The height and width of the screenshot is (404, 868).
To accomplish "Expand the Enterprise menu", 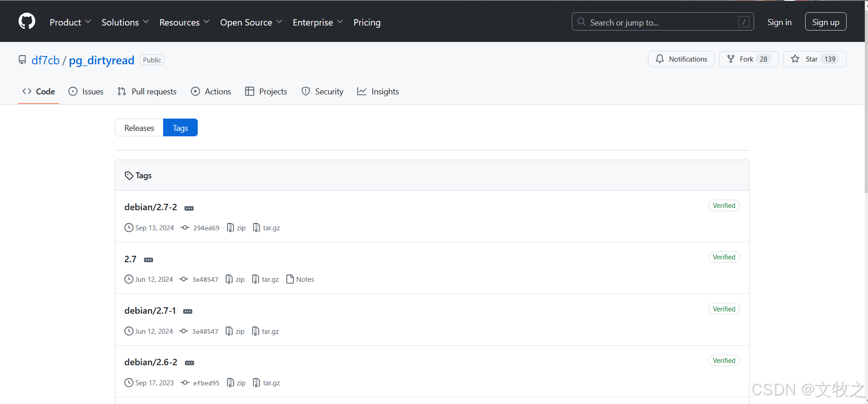I will tap(318, 22).
